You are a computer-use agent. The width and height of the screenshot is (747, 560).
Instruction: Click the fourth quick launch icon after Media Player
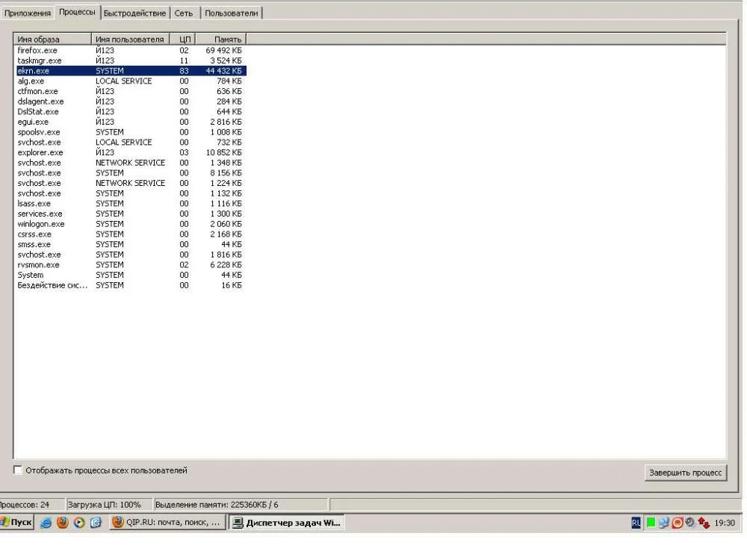96,523
